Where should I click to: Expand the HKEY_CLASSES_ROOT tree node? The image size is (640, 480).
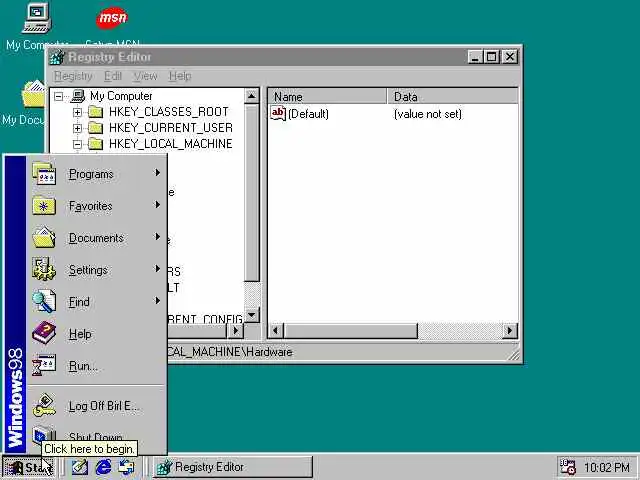pyautogui.click(x=77, y=112)
